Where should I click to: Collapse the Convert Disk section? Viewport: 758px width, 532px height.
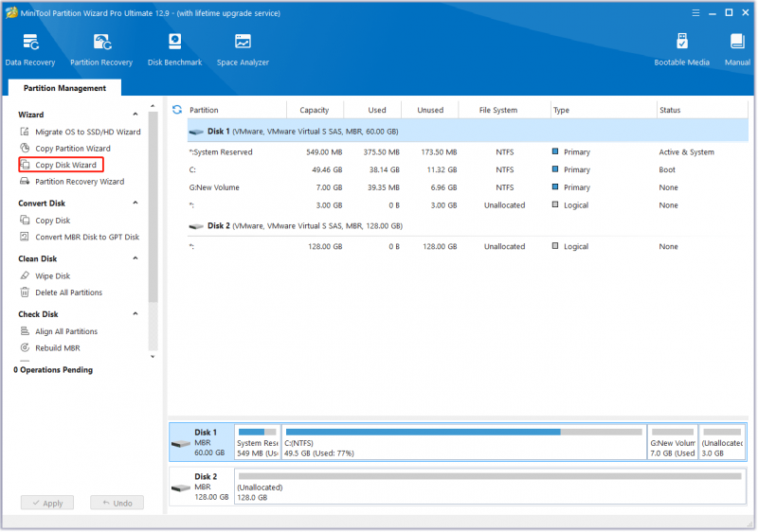pyautogui.click(x=135, y=203)
